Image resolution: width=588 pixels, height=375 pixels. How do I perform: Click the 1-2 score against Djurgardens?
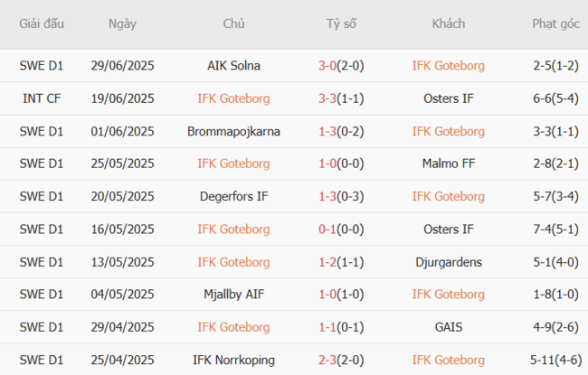327,262
